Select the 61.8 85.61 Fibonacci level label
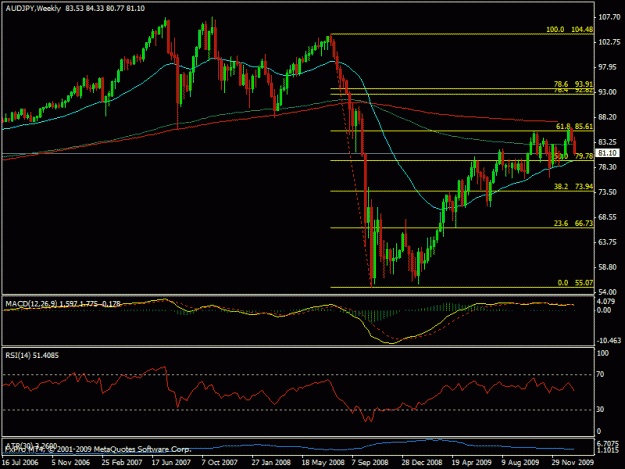625x469 pixels. [x=574, y=126]
